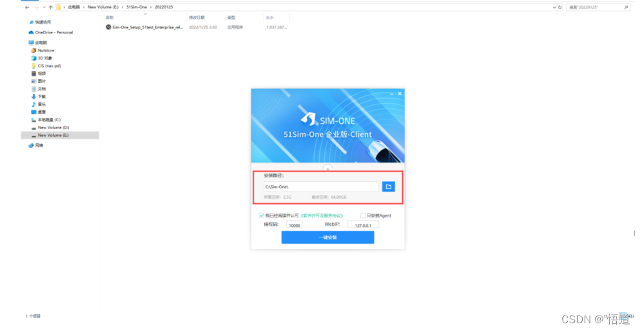Refresh the Explorer folder view
Screen dimensions: 644x331
(560, 7)
